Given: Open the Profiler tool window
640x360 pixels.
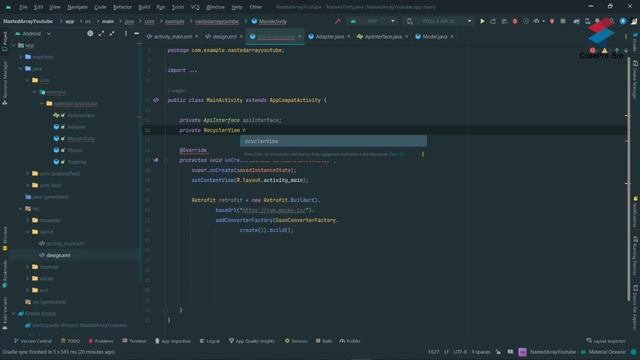Looking at the screenshot, I should [350, 341].
